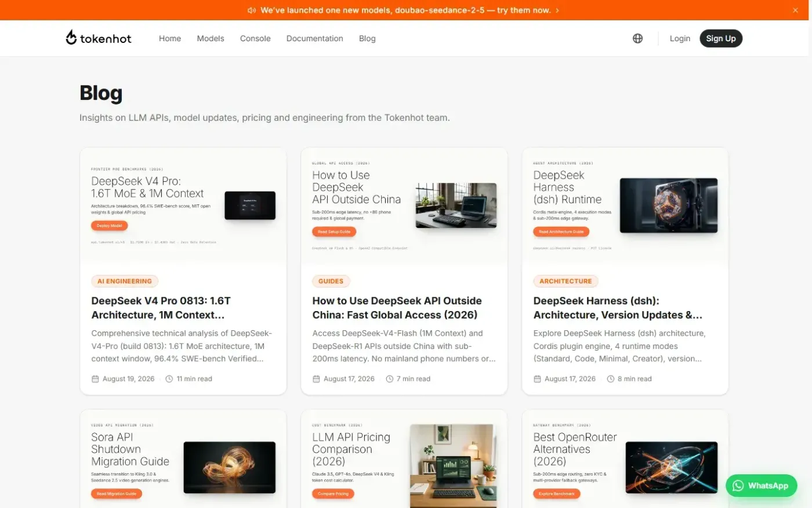The height and width of the screenshot is (508, 812).
Task: Click Deploy Model button in thumbnail
Action: (x=109, y=226)
